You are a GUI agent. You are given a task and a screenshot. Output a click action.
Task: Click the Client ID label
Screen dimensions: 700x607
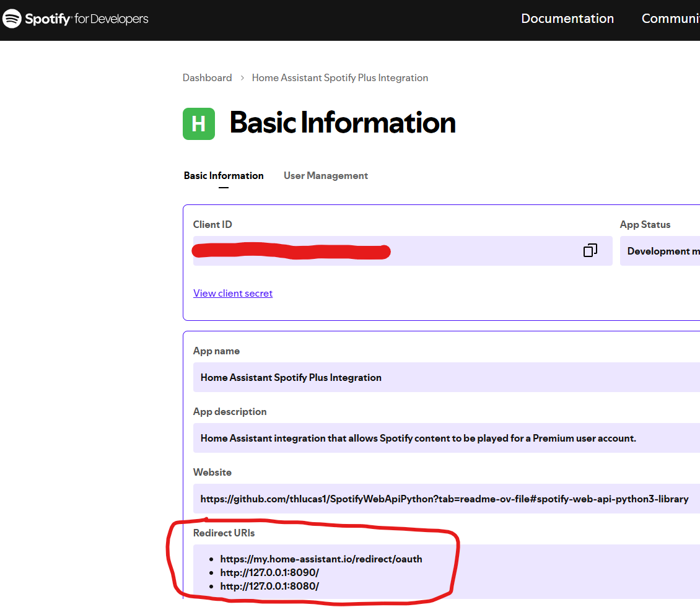pos(212,224)
